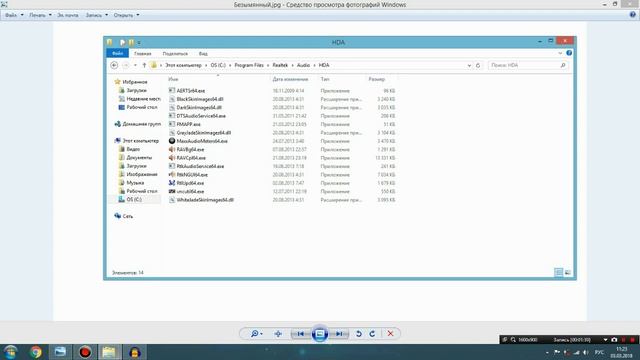The height and width of the screenshot is (360, 640).
Task: Open Google Chrome from the taskbar
Action: coord(36,352)
